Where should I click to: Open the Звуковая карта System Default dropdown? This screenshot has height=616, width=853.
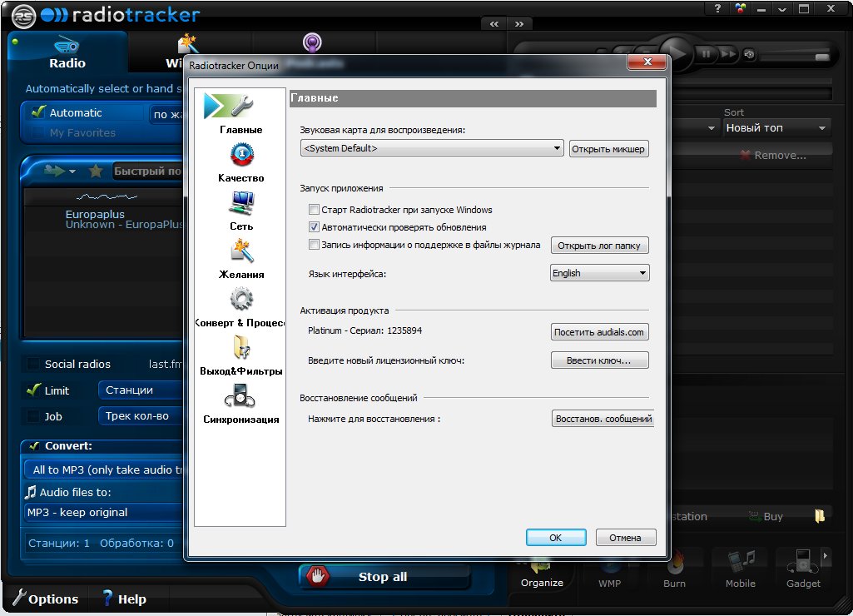432,148
